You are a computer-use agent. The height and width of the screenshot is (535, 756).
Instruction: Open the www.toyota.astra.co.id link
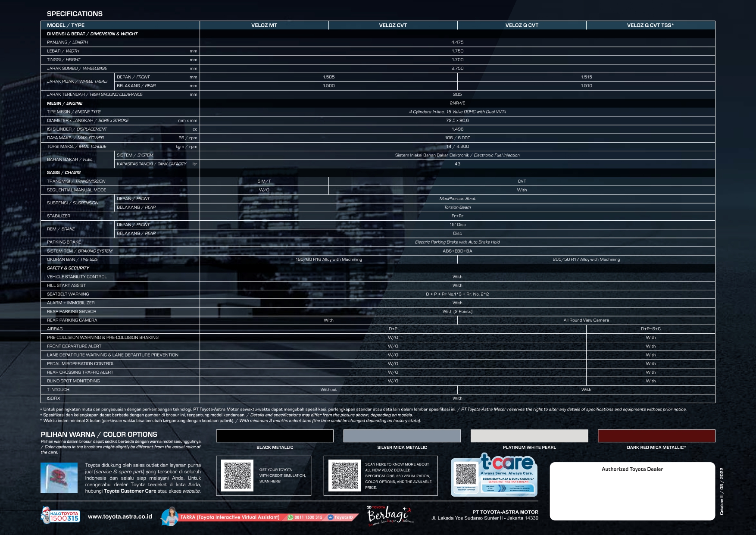[120, 516]
